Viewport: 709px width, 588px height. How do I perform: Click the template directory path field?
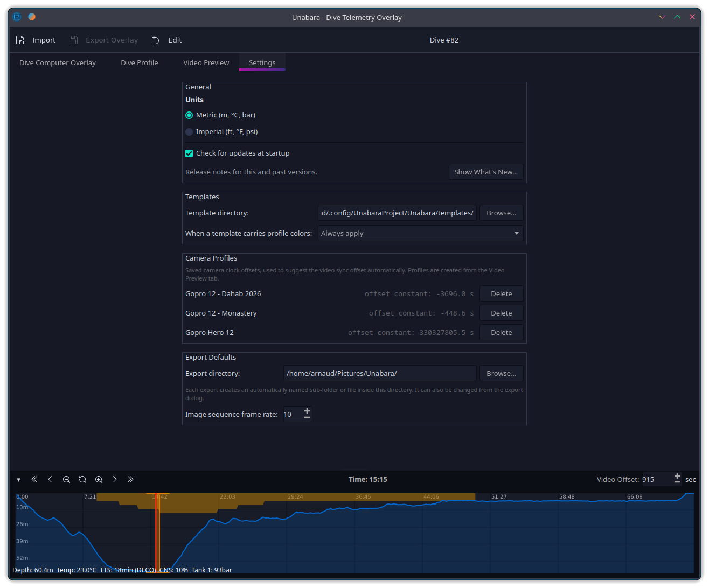coord(397,213)
